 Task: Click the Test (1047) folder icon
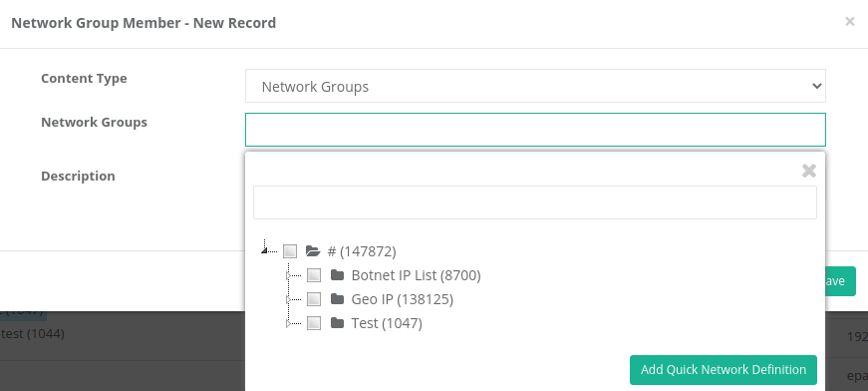coord(337,323)
